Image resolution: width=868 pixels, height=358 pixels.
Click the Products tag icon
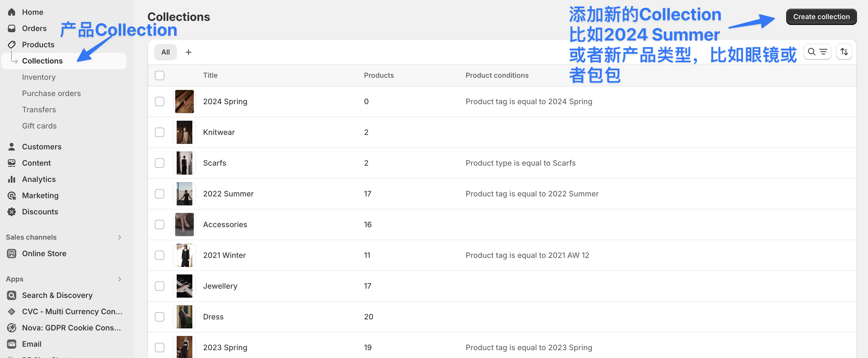click(11, 44)
